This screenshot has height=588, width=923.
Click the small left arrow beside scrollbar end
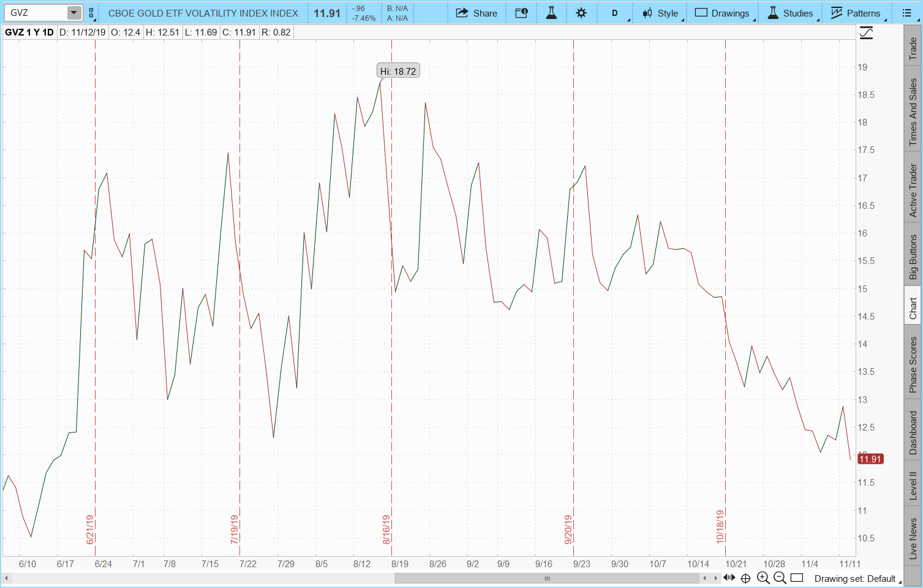(x=705, y=578)
